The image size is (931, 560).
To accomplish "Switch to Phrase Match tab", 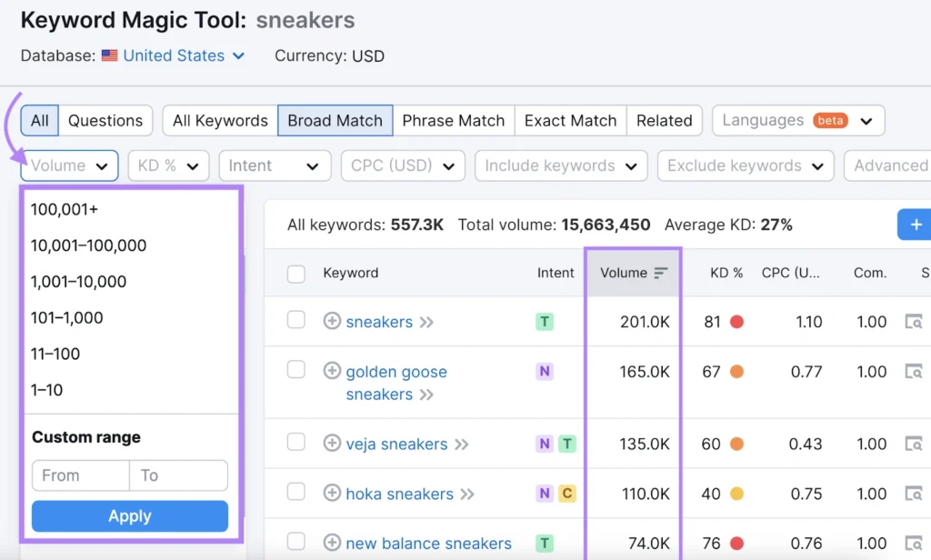I will point(454,121).
